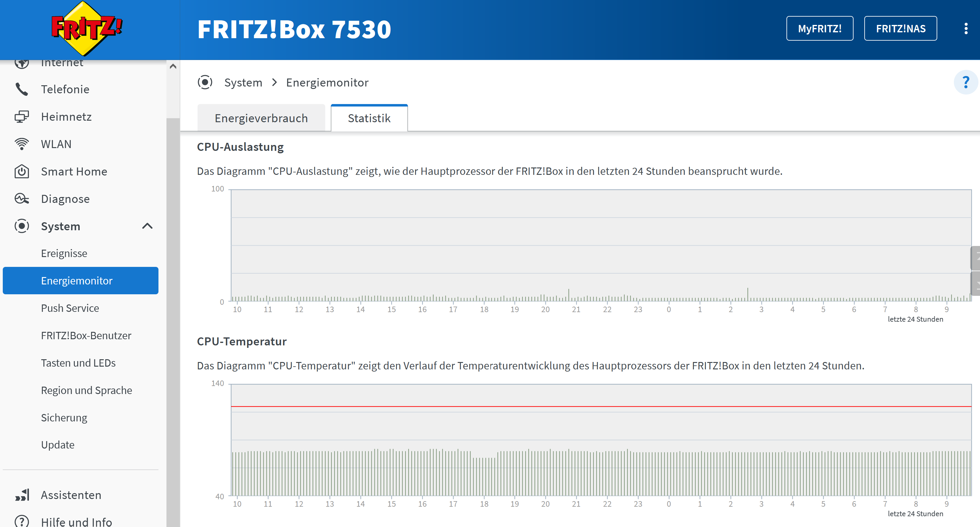Click the Heimnetz computer icon
980x527 pixels.
pos(22,117)
